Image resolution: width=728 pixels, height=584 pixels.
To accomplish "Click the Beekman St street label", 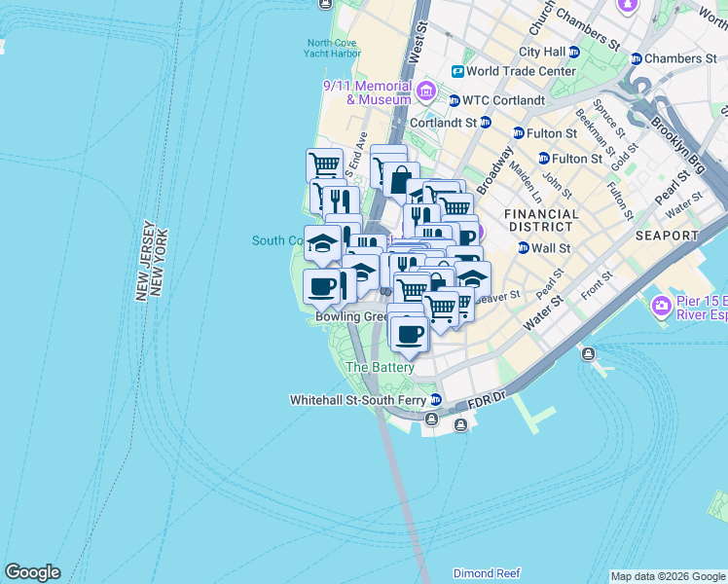I will [x=596, y=133].
